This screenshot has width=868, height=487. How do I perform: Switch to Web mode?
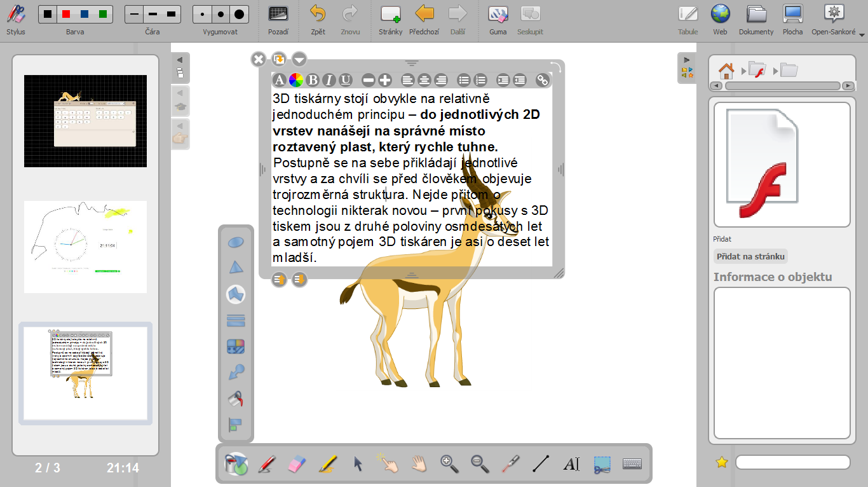720,20
